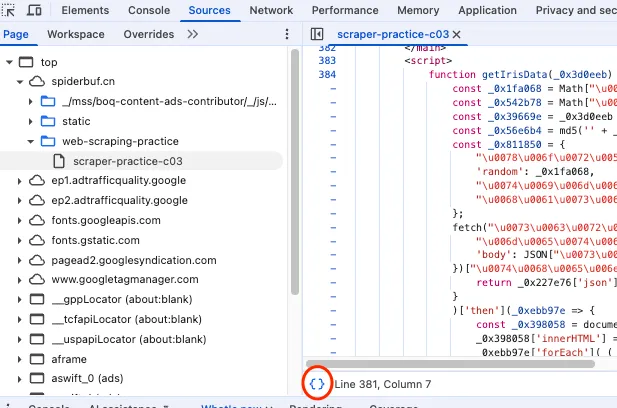
Task: Open the Overrides sub-tab
Action: pos(149,34)
